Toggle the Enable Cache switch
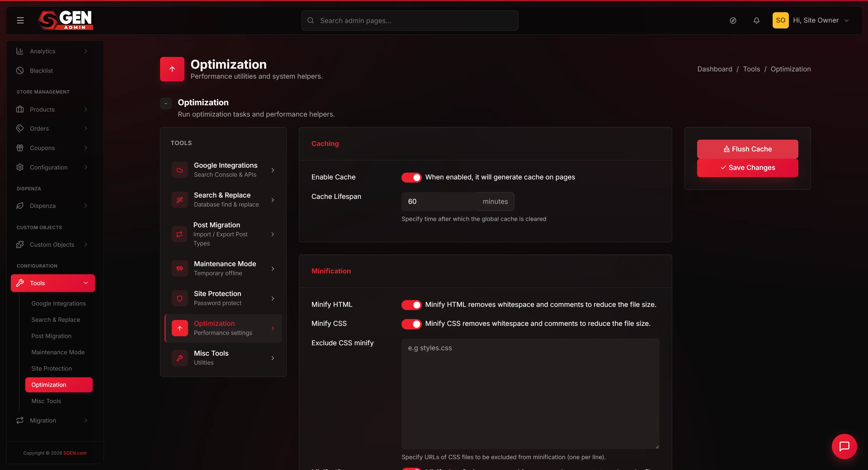 coord(411,178)
